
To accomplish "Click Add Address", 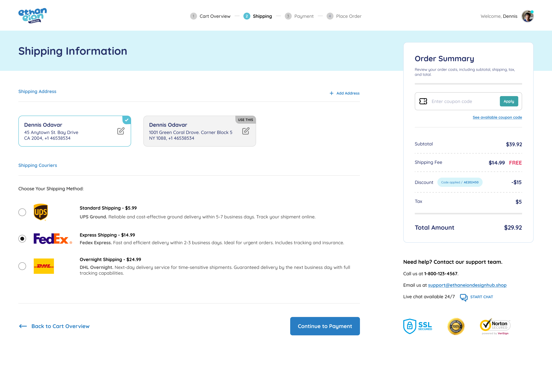I will coord(344,93).
